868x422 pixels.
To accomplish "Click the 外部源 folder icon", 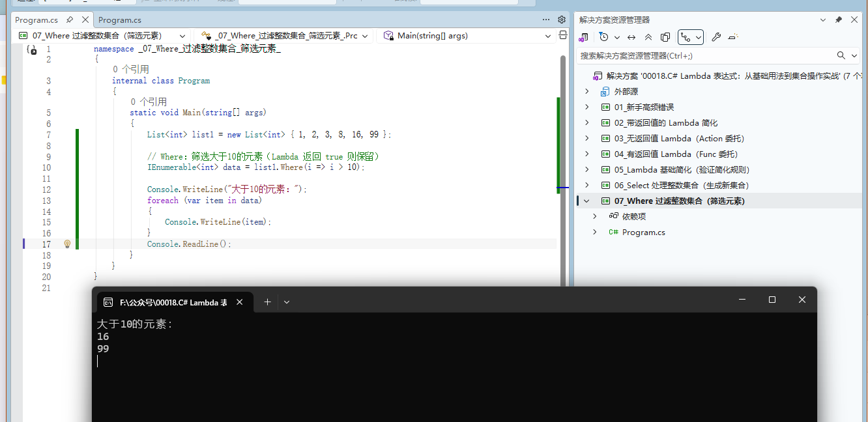I will click(x=605, y=92).
